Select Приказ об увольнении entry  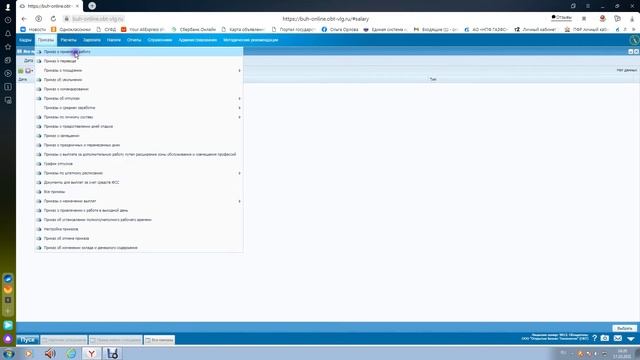[x=139, y=80]
